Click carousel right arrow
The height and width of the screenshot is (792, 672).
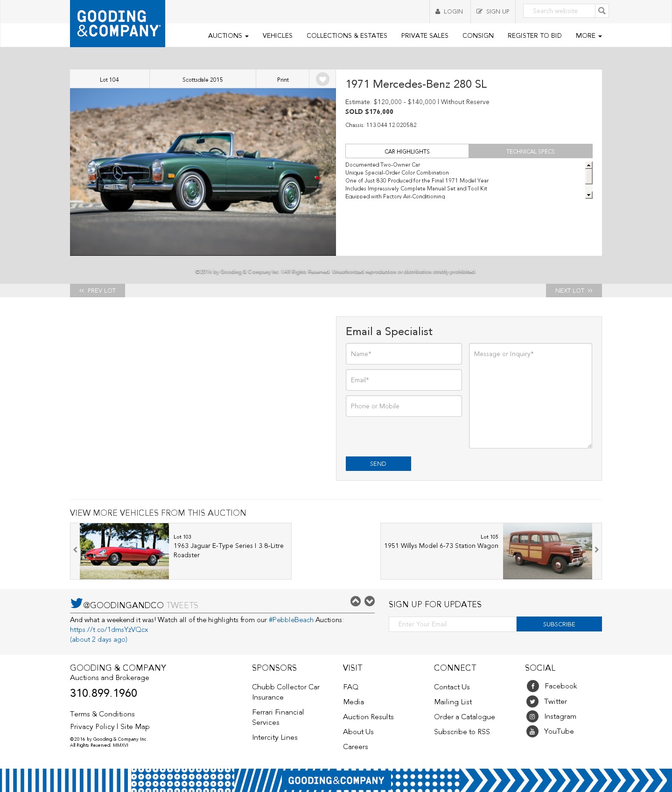pos(596,550)
